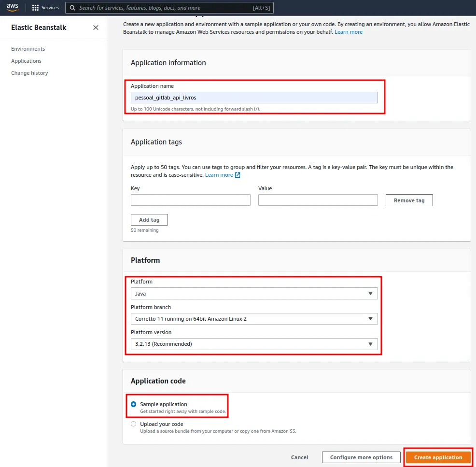This screenshot has height=467, width=476.
Task: Click Configure more options button
Action: (x=361, y=457)
